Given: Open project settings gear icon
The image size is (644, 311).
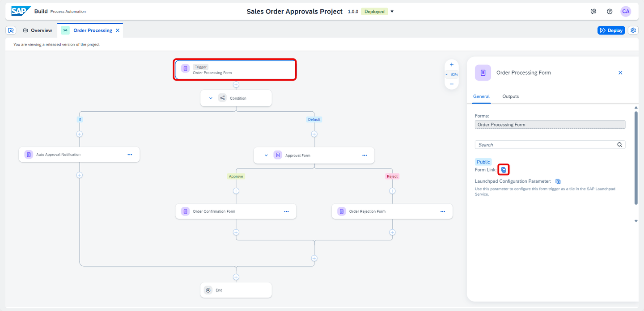Looking at the screenshot, I should [x=633, y=30].
